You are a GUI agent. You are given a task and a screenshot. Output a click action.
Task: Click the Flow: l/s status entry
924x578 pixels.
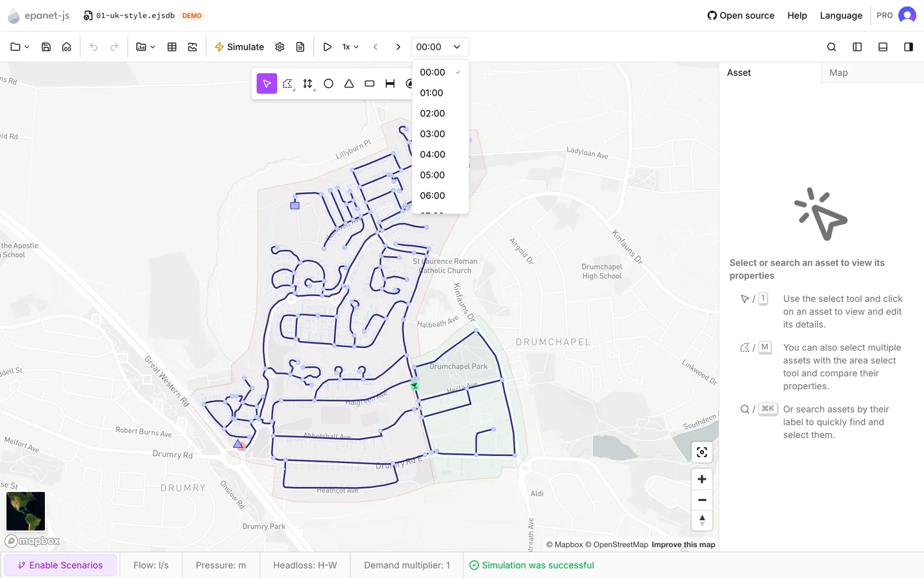pyautogui.click(x=151, y=565)
